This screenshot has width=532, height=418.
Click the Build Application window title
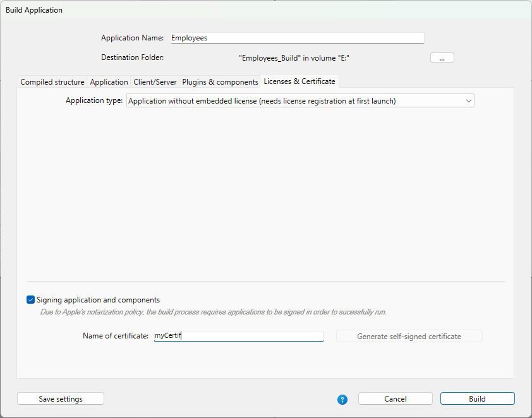(x=34, y=10)
